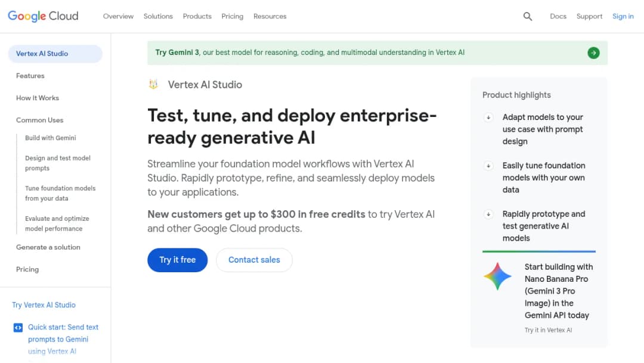
Task: Click the Contact sales button
Action: pos(254,260)
